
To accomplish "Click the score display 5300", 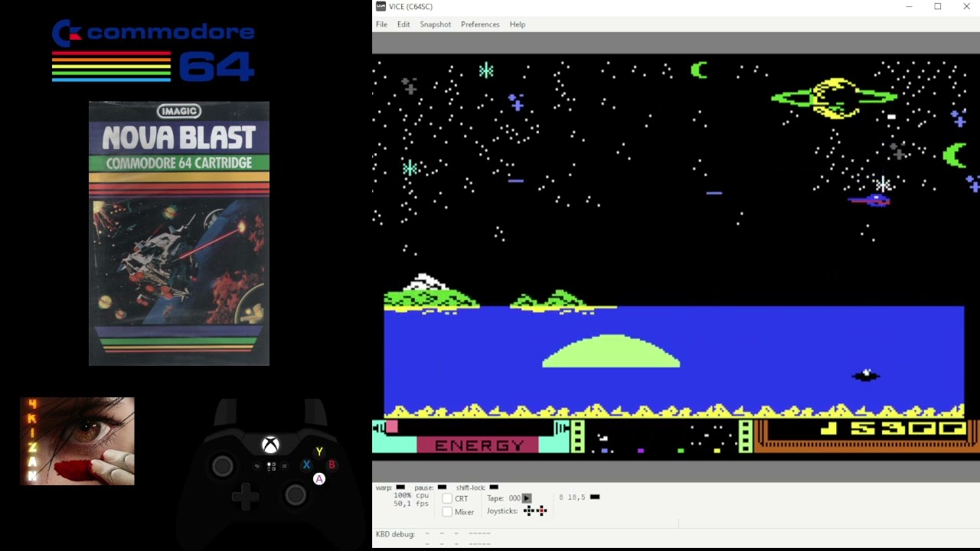I will 893,429.
